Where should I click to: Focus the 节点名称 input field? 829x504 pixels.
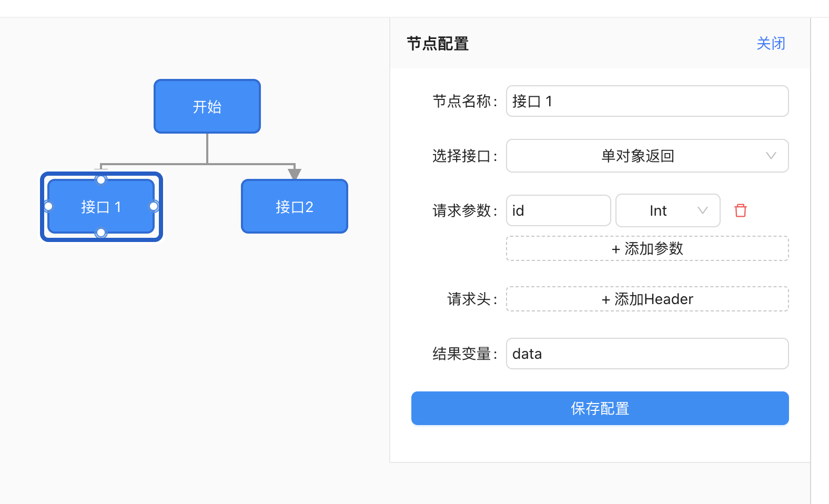[x=647, y=101]
